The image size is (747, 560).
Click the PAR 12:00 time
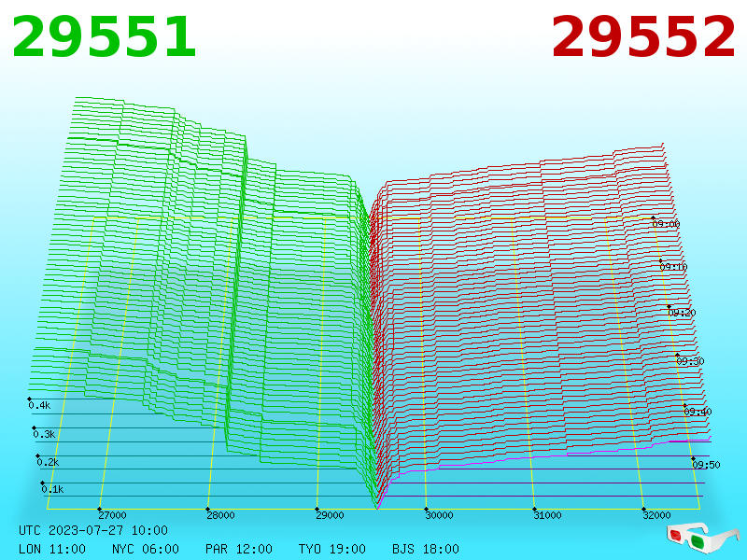click(239, 549)
